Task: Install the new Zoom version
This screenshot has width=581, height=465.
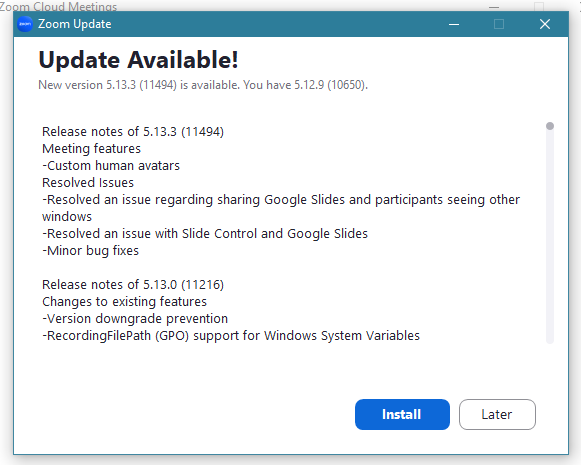Action: coord(402,414)
